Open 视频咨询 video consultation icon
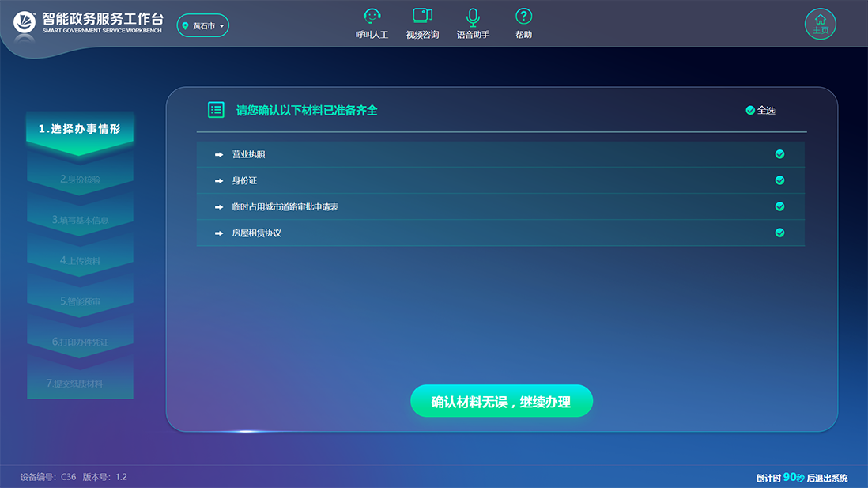 click(x=422, y=16)
